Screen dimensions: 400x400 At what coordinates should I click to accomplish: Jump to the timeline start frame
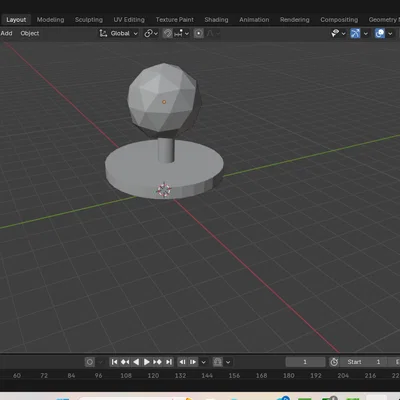point(114,362)
